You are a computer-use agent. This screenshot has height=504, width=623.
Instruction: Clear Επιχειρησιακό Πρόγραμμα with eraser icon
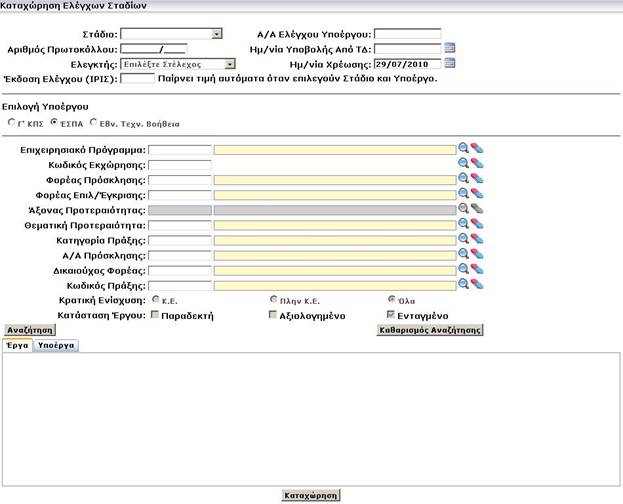coord(477,149)
